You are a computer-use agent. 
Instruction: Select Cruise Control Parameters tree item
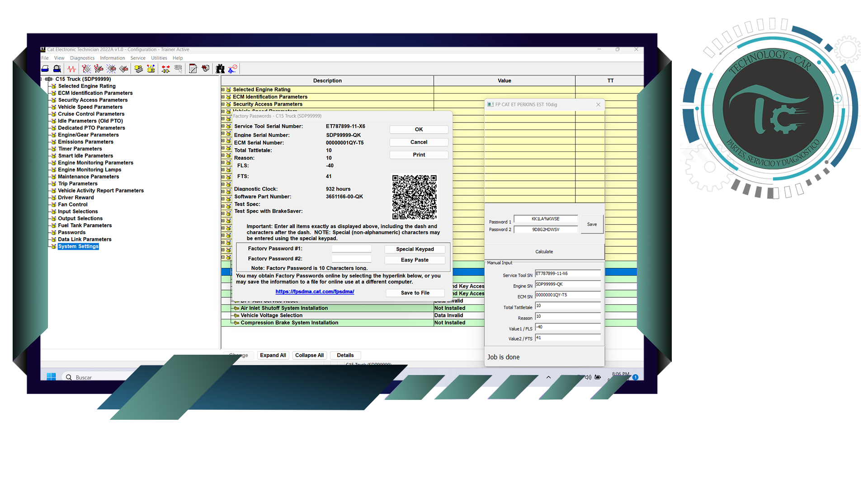pyautogui.click(x=91, y=114)
